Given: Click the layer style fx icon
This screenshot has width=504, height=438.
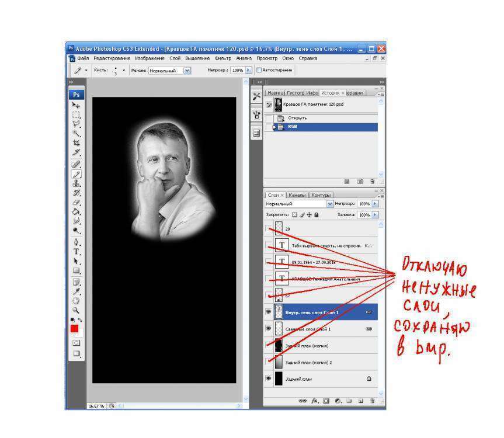Looking at the screenshot, I should [314, 401].
